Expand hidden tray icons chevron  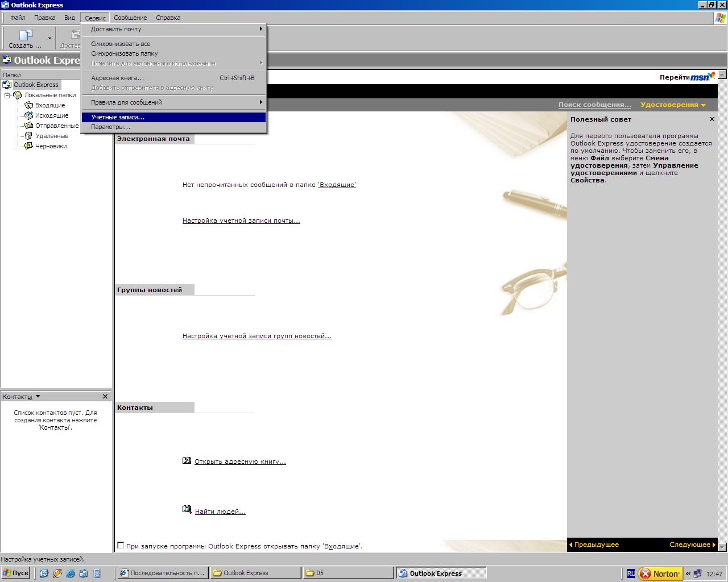pos(688,574)
